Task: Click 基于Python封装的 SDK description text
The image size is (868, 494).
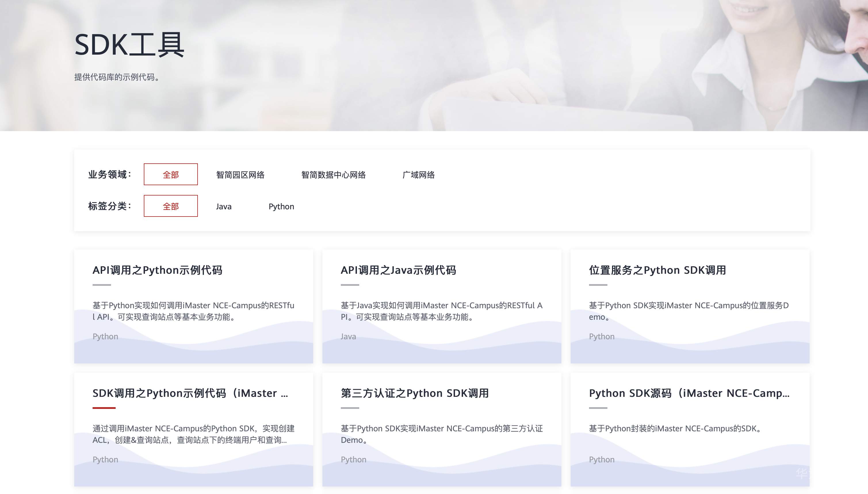Action: click(x=675, y=428)
